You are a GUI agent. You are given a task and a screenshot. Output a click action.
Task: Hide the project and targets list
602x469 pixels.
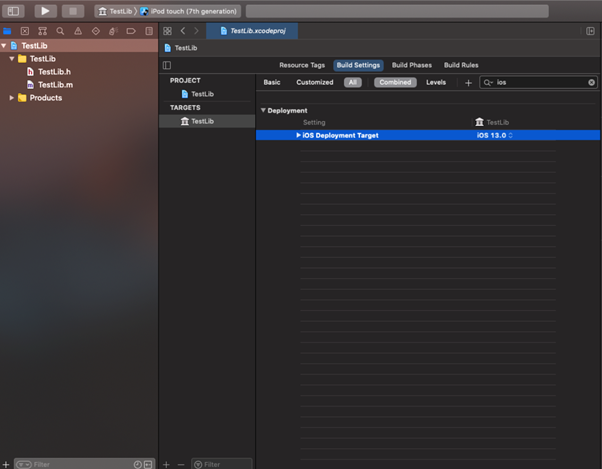pos(167,65)
